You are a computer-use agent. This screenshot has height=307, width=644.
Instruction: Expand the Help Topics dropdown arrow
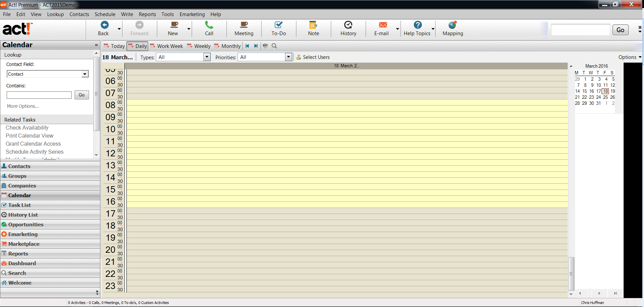tap(433, 29)
